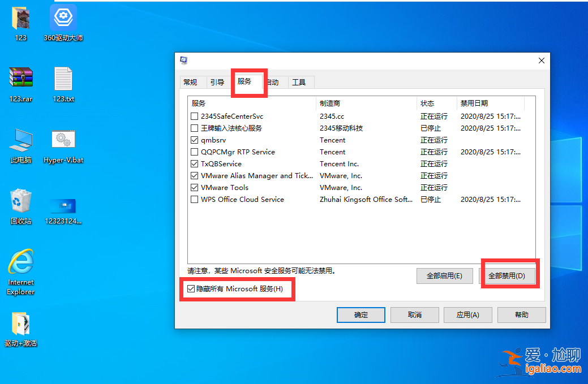Open the 123.txt text file
This screenshot has width=588, height=384.
point(63,79)
